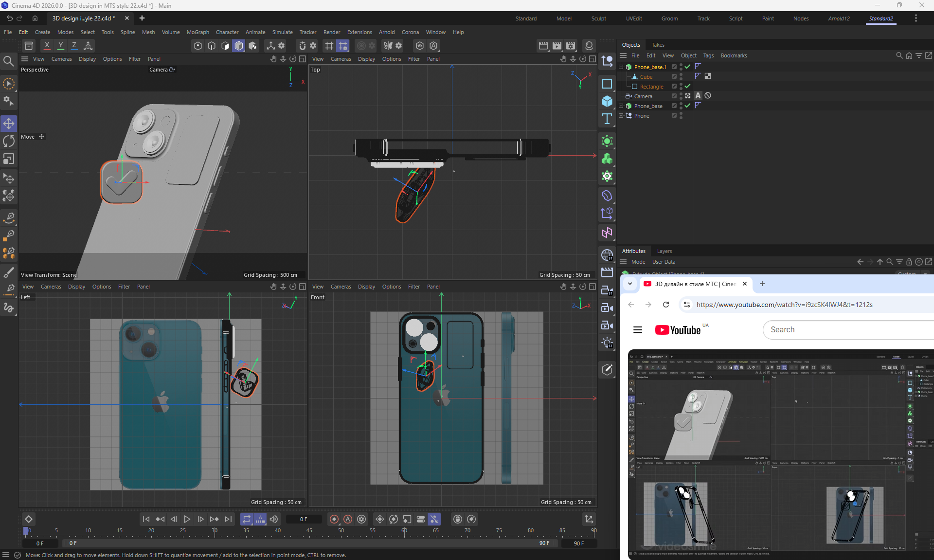Select the Rotate tool in left toolbar
934x560 pixels.
9,141
